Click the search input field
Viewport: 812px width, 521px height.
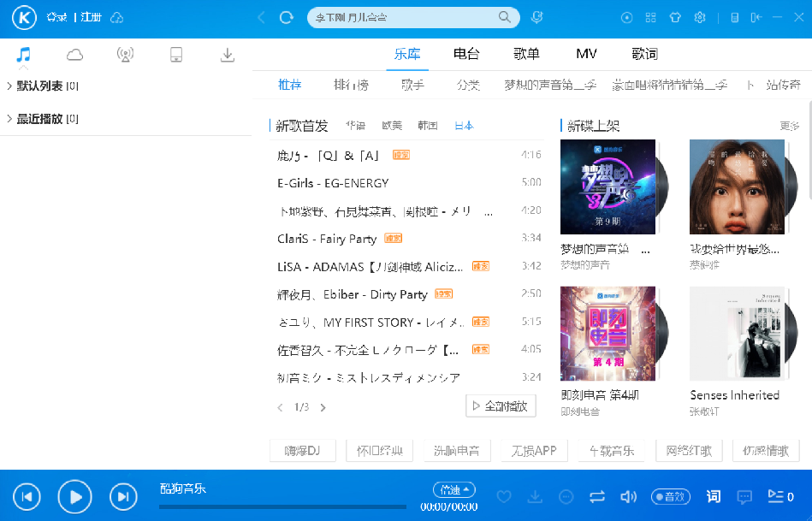pyautogui.click(x=405, y=18)
